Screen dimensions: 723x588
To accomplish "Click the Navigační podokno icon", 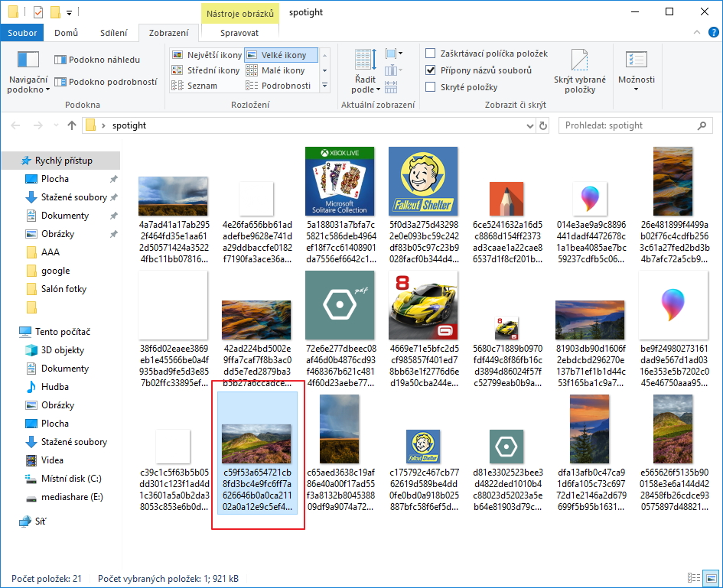I will pyautogui.click(x=28, y=60).
